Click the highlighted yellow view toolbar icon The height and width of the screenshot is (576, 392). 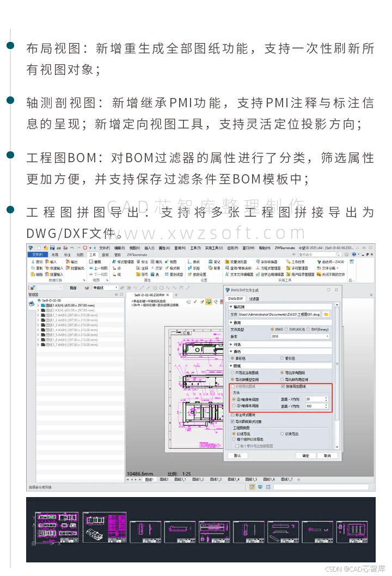209,302
